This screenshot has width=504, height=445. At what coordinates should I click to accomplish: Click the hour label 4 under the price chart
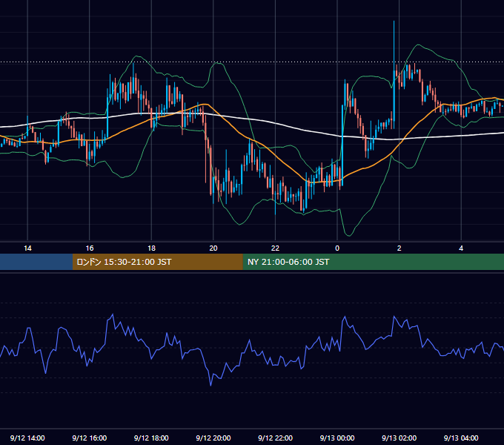click(461, 248)
